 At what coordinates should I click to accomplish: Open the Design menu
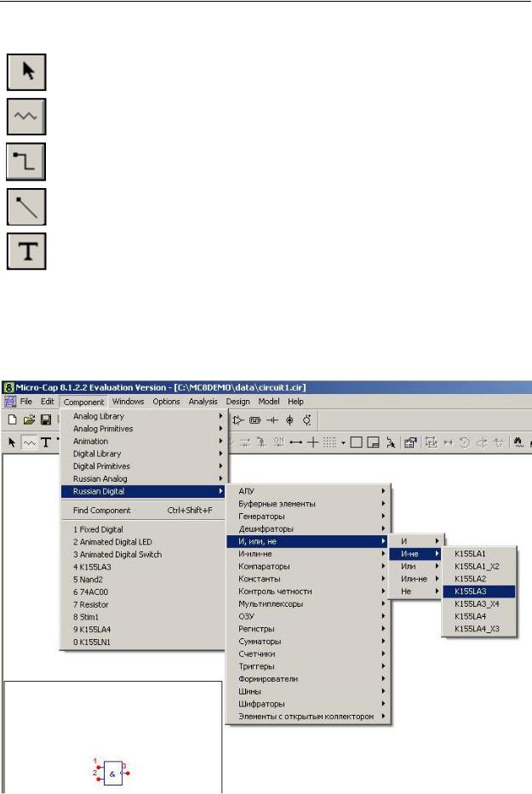pyautogui.click(x=237, y=402)
